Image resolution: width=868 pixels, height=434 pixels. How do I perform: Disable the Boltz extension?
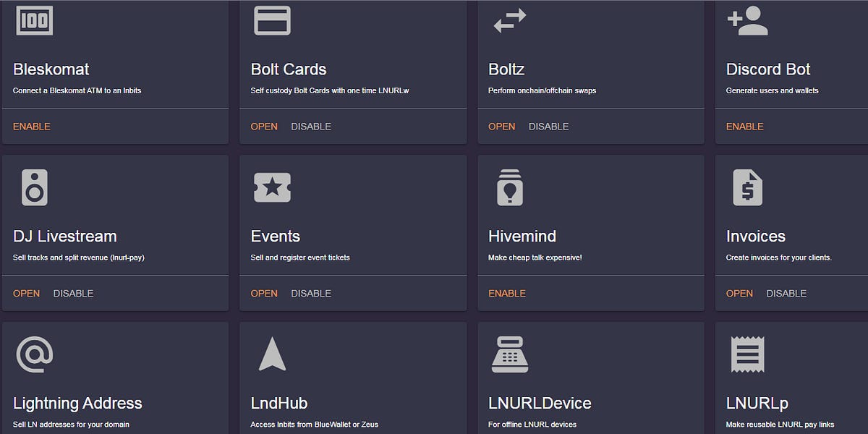click(548, 126)
